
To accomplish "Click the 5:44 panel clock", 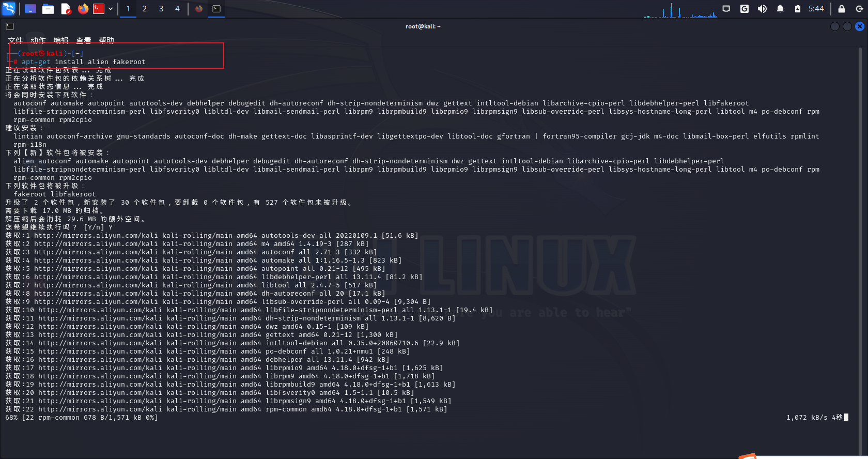I will coord(816,9).
